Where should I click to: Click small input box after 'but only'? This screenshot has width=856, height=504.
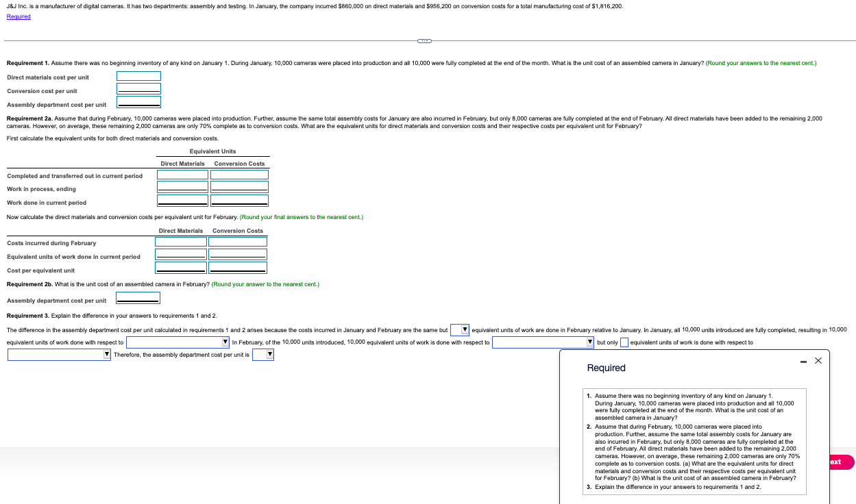tap(624, 342)
